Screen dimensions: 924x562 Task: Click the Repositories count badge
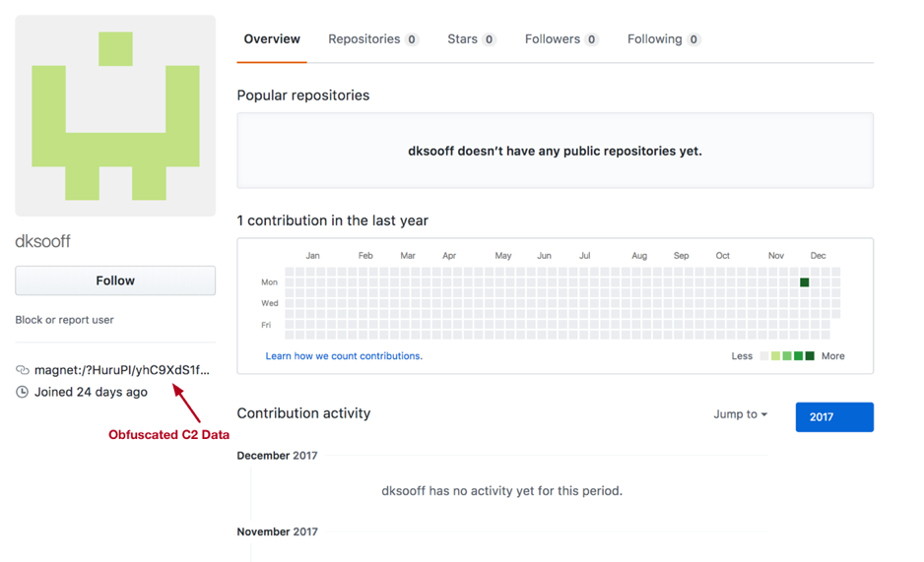click(412, 39)
